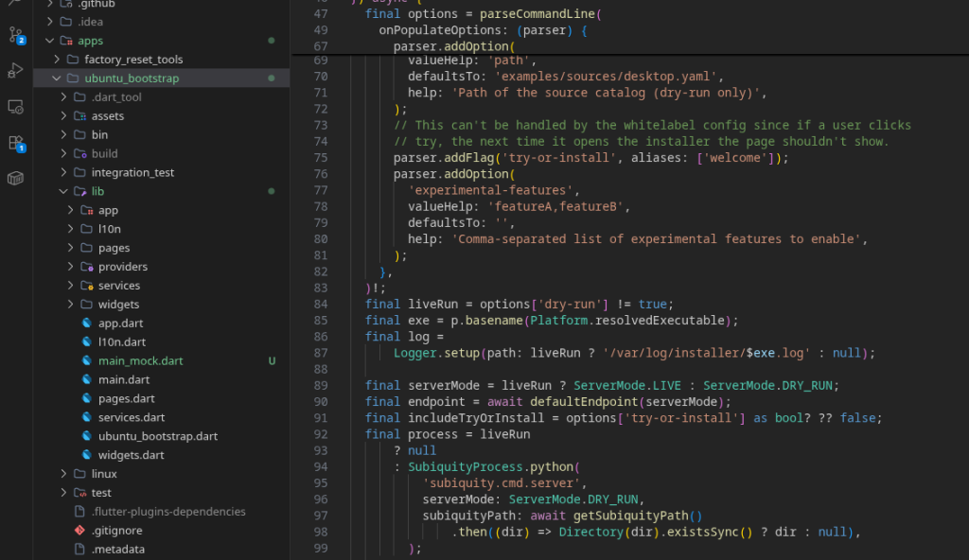Click the test folder icon
969x560 pixels.
(79, 493)
